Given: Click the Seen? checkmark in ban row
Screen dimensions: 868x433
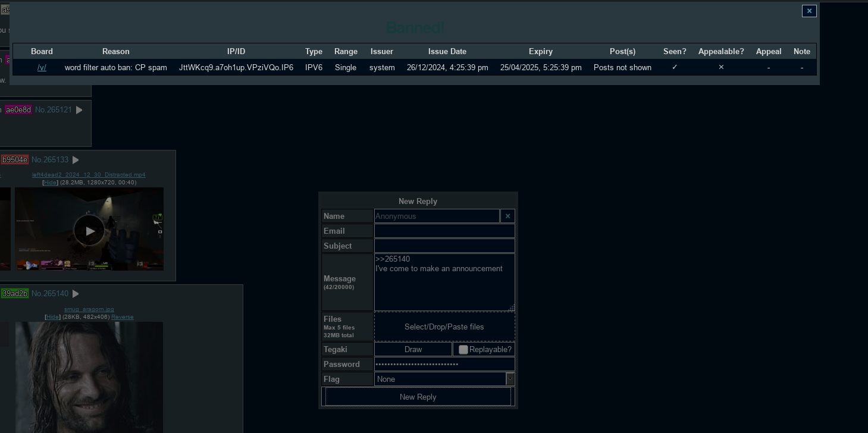Looking at the screenshot, I should pyautogui.click(x=675, y=67).
